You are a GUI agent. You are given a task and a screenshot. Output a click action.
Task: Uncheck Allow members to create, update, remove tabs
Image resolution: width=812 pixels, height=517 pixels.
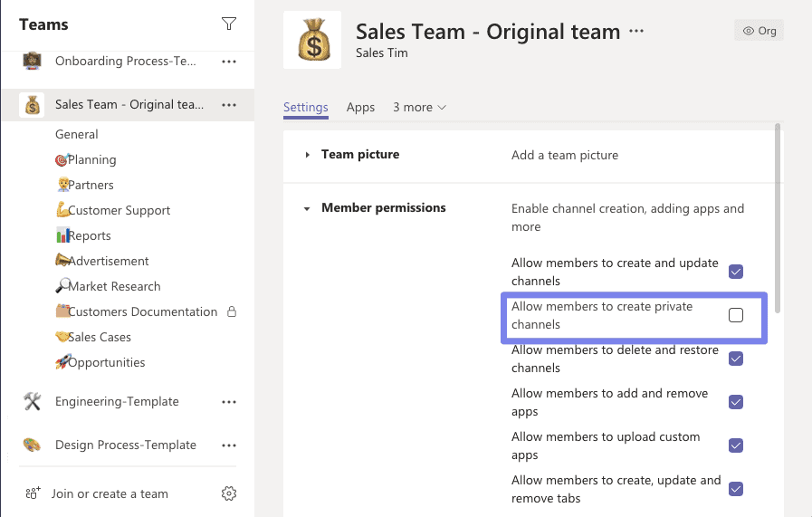point(736,489)
